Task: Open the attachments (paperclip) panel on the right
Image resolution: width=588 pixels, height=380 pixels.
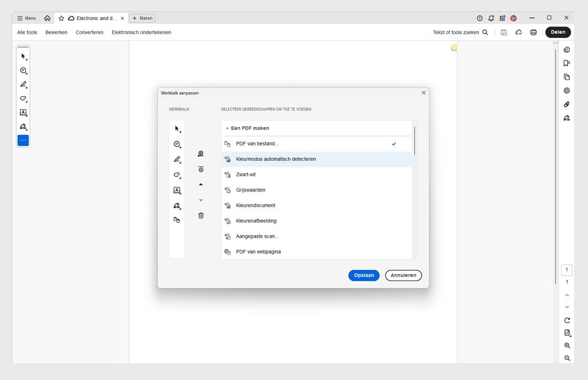Action: pyautogui.click(x=566, y=104)
